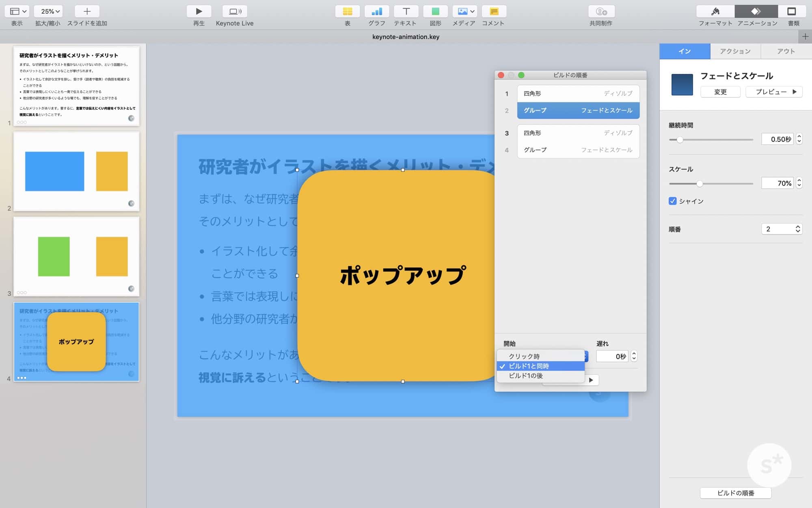Viewport: 812px width, 508px height.
Task: Toggle the アニメーション inspector
Action: [x=756, y=11]
